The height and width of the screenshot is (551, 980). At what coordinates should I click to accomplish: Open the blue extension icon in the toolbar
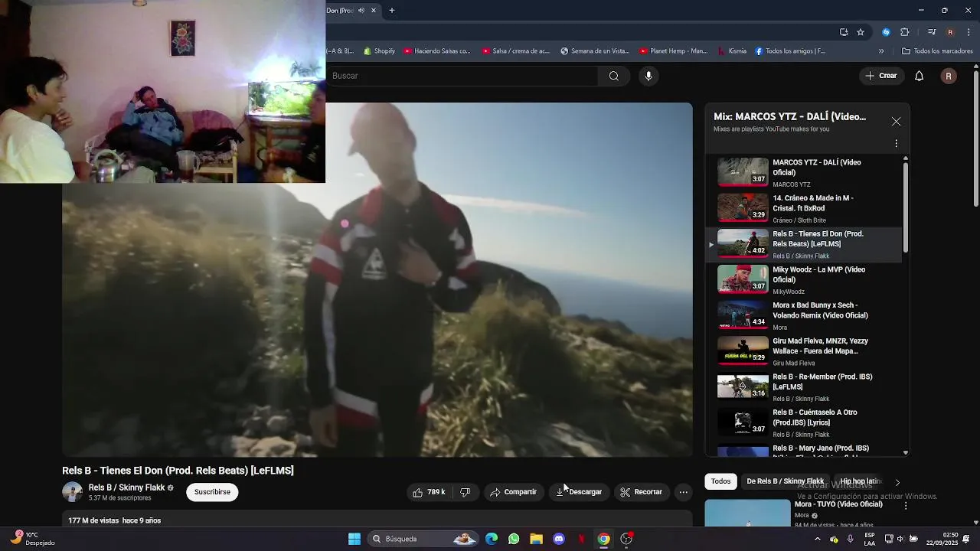886,32
